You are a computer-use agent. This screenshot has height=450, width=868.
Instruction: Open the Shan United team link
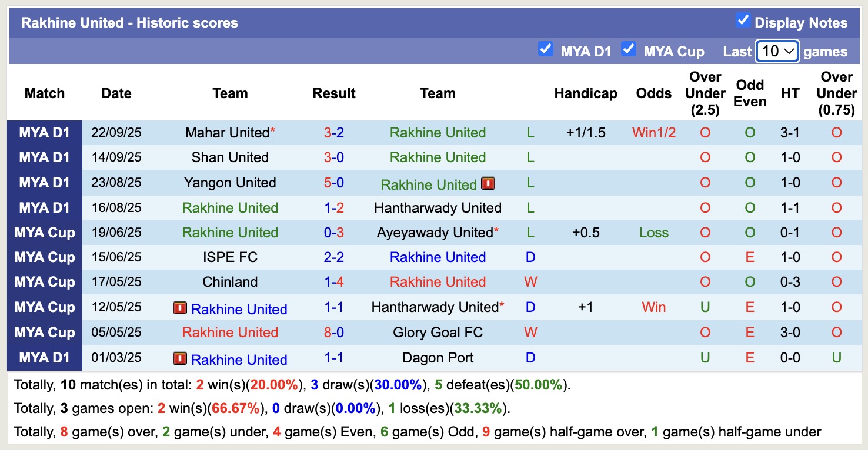tap(230, 157)
